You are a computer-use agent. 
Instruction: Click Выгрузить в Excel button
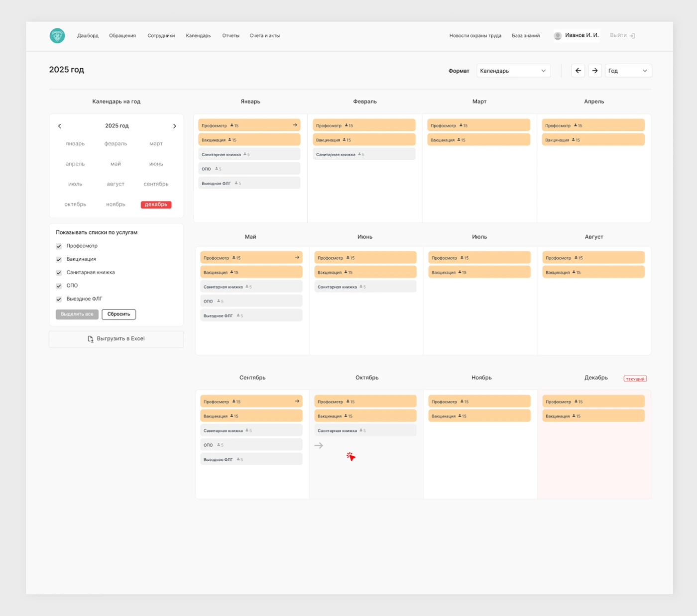point(116,339)
